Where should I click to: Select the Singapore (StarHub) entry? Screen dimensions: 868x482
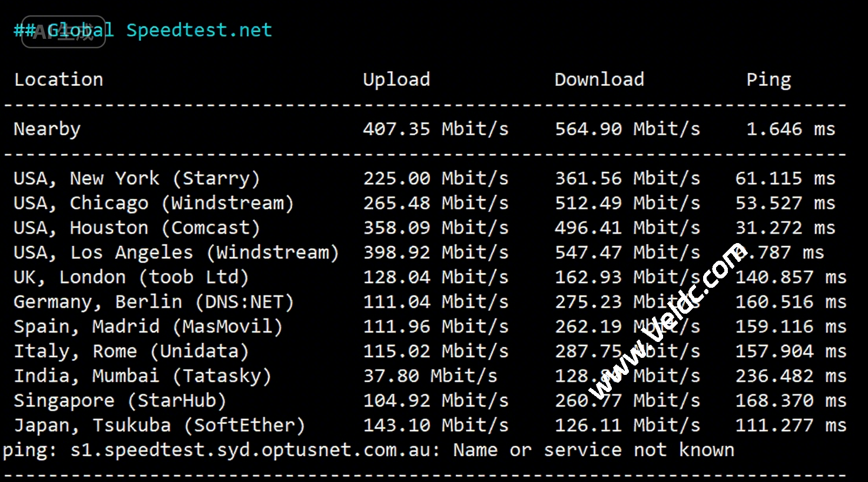120,401
